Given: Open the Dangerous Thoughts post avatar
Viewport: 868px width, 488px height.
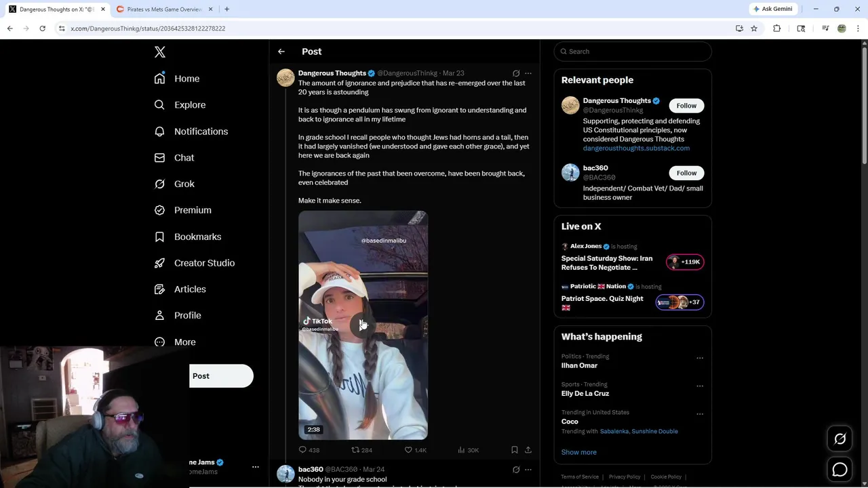Looking at the screenshot, I should coord(285,78).
